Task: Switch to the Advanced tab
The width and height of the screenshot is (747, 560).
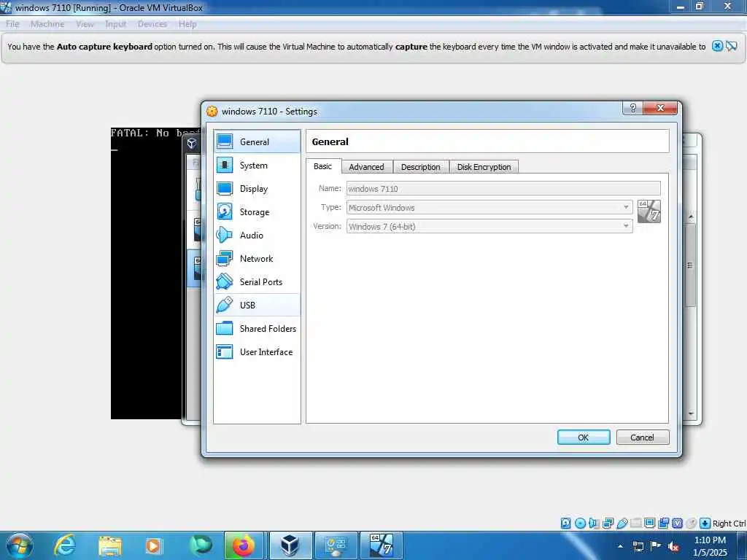Action: coord(366,167)
